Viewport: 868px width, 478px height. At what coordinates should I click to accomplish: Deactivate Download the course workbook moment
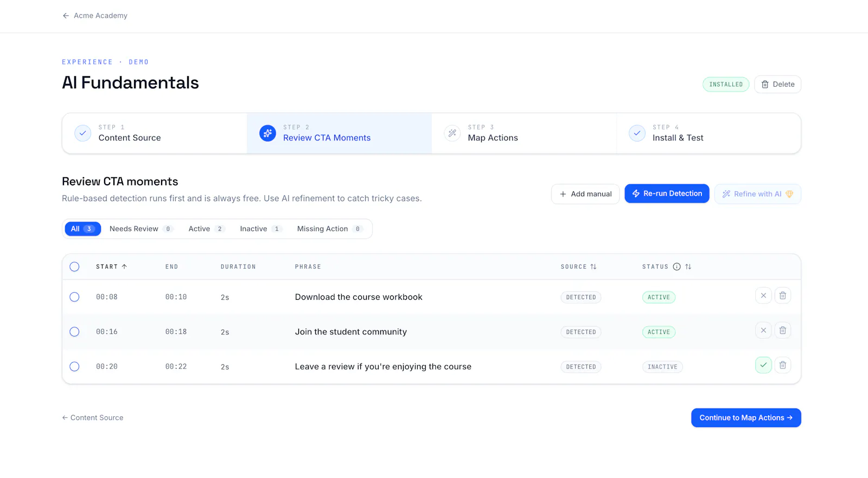click(x=763, y=295)
